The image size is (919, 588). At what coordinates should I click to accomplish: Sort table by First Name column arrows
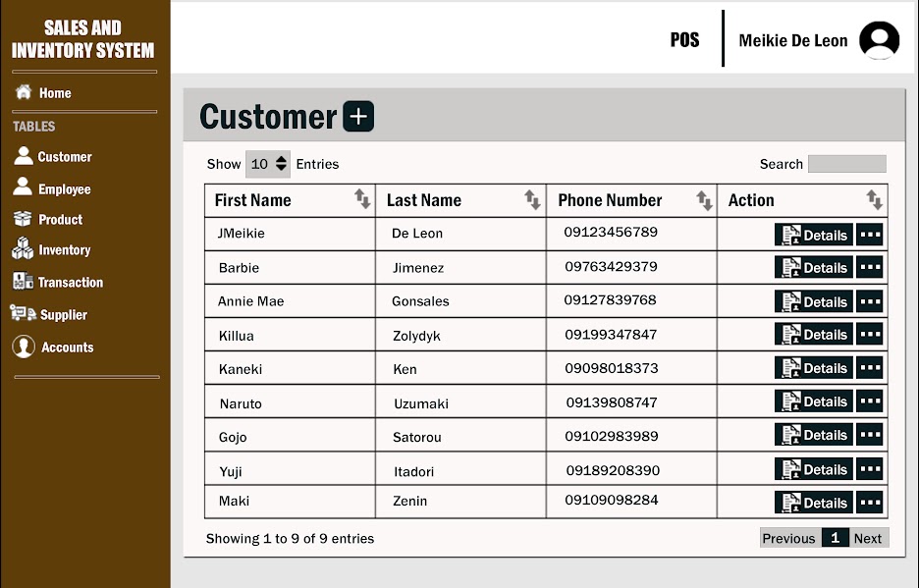362,200
